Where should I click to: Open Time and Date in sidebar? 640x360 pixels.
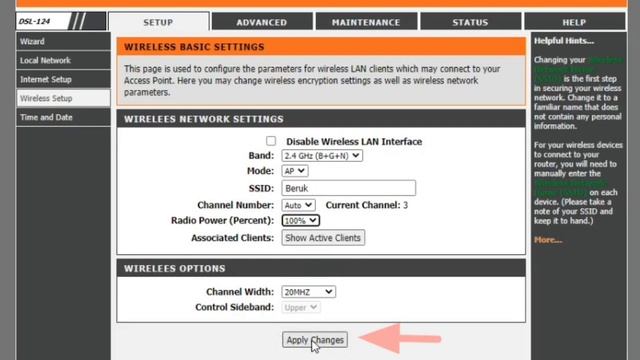pyautogui.click(x=63, y=117)
